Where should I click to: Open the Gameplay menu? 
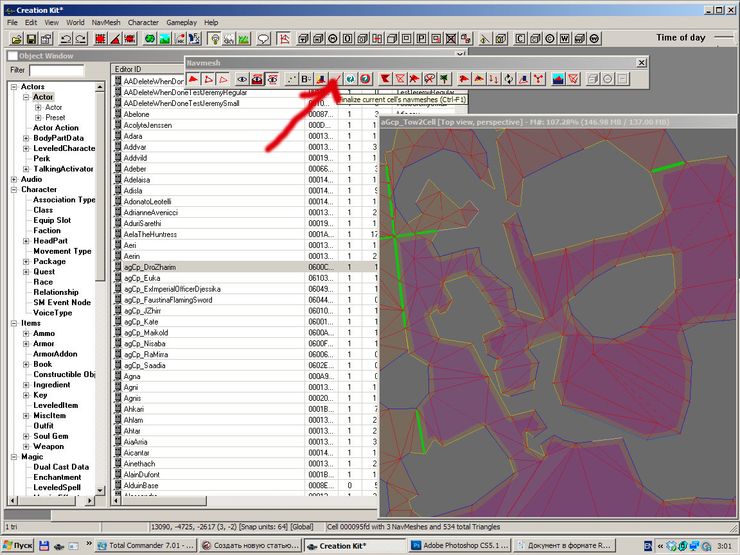(x=181, y=22)
